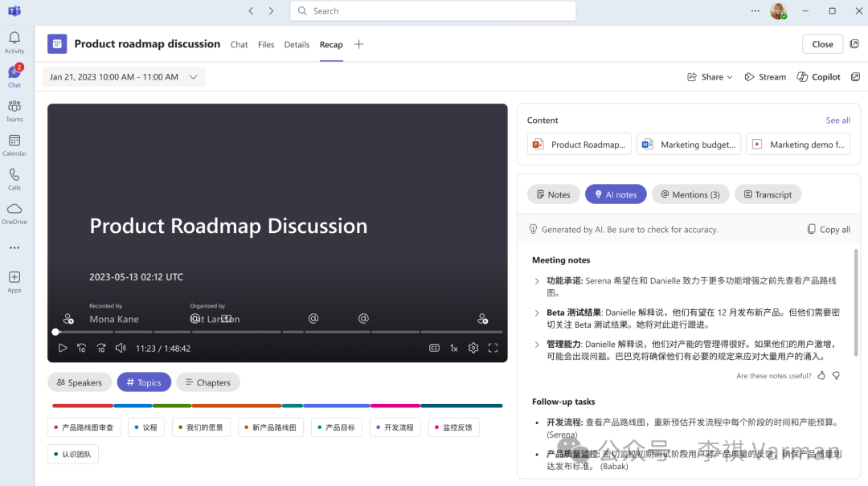Like the AI notes with thumbs up

(821, 376)
